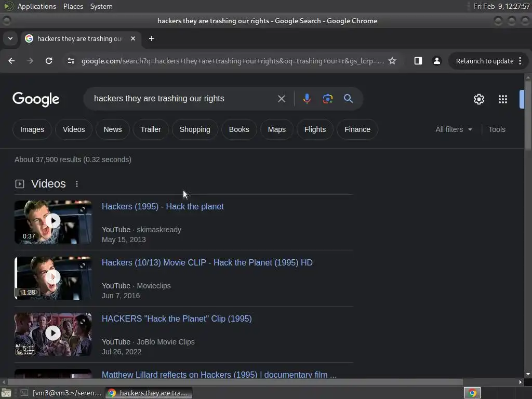The width and height of the screenshot is (532, 399).
Task: Open a new browser tab
Action: (x=152, y=38)
